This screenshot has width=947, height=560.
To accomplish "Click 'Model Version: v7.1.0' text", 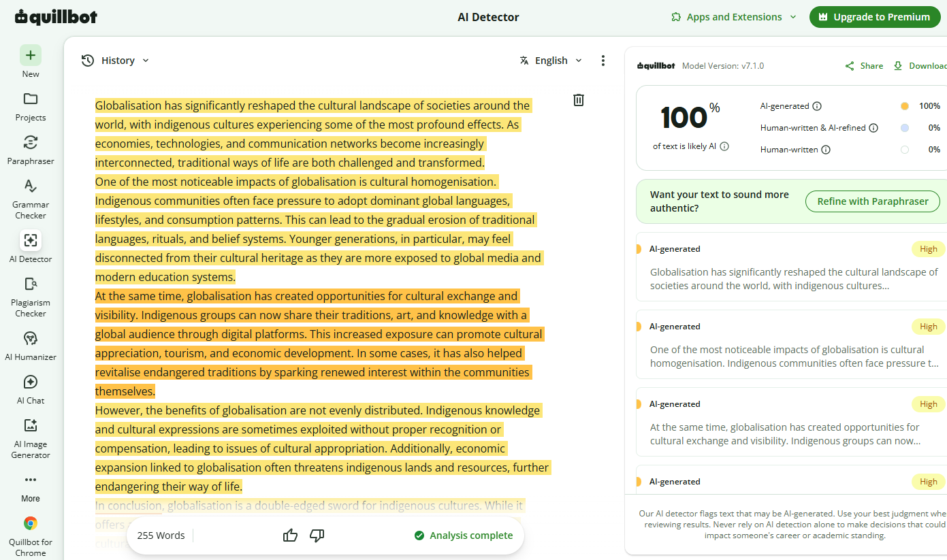I will pos(723,66).
